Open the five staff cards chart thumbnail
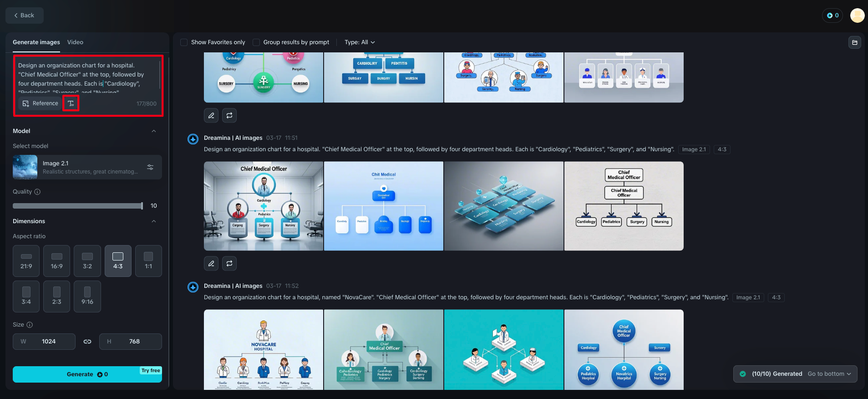 (x=624, y=77)
